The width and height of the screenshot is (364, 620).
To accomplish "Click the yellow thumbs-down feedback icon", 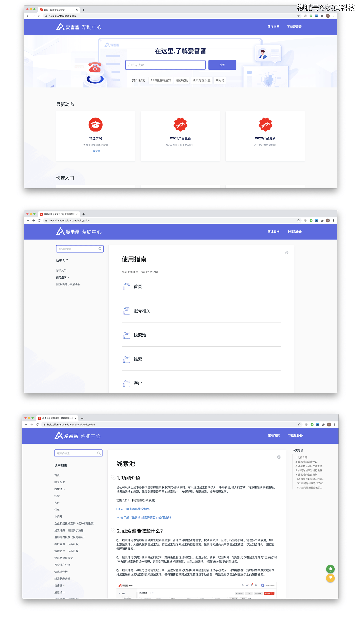I will (330, 578).
